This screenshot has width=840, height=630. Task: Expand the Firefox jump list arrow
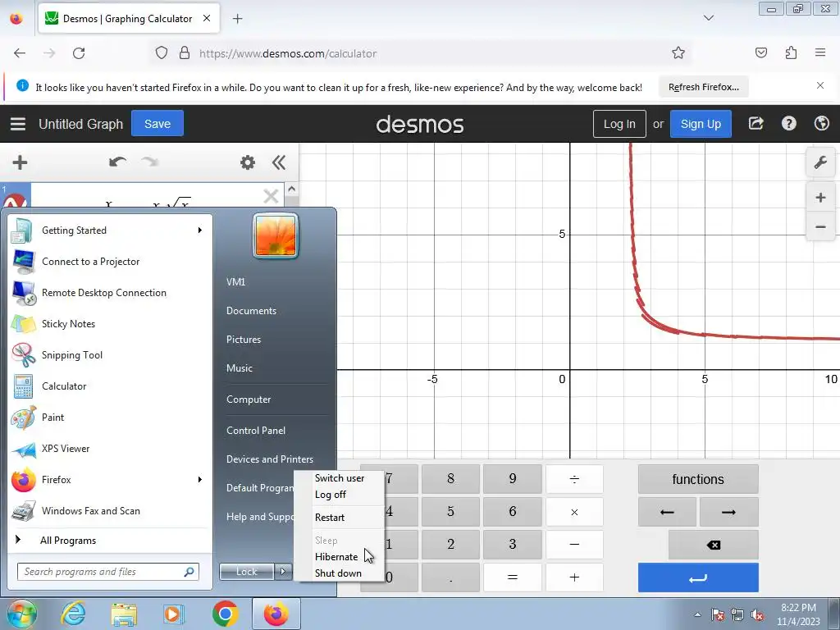pyautogui.click(x=200, y=479)
